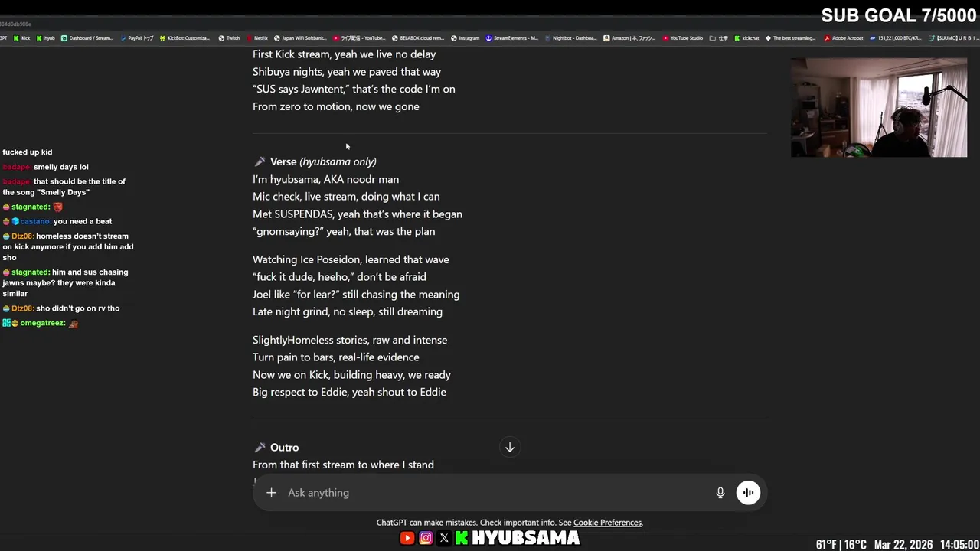Open the Nightbot Dashboard bookmark
The height and width of the screenshot is (551, 980).
pos(570,38)
